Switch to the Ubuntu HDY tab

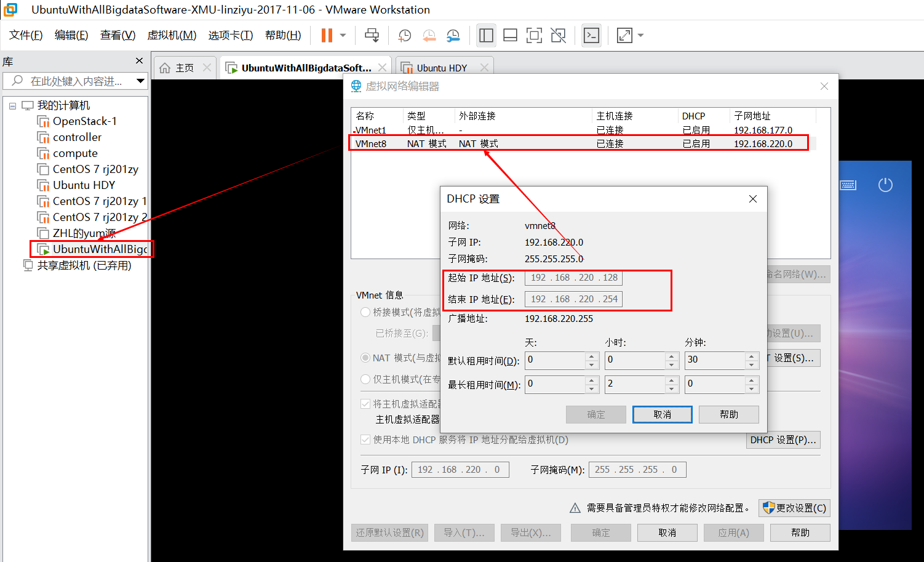tap(442, 68)
